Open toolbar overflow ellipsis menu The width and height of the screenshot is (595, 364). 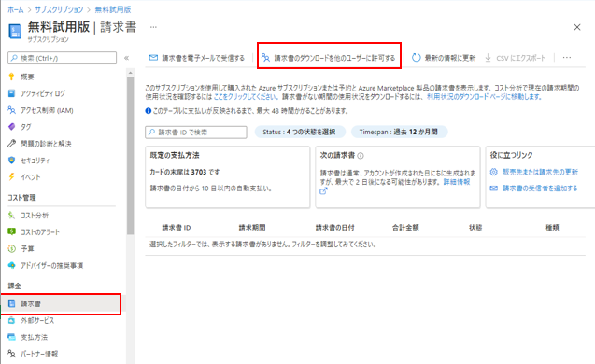567,58
